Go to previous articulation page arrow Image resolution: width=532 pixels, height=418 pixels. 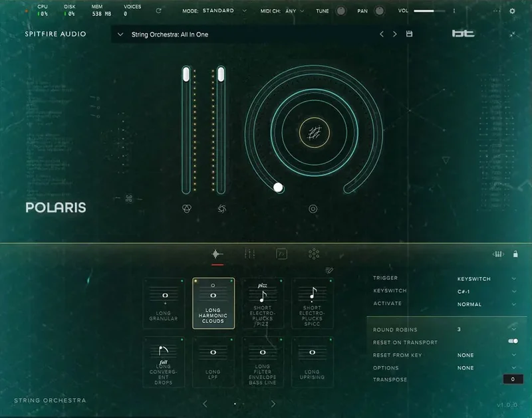(x=205, y=404)
